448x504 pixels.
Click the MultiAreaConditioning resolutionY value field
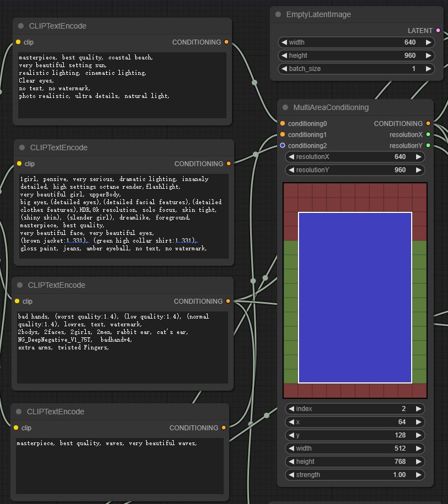coord(355,169)
